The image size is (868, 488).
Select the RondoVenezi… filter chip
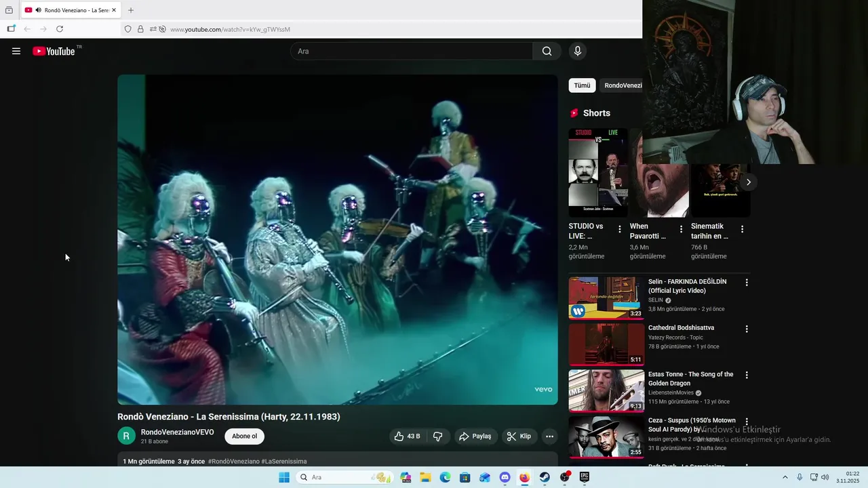[621, 85]
